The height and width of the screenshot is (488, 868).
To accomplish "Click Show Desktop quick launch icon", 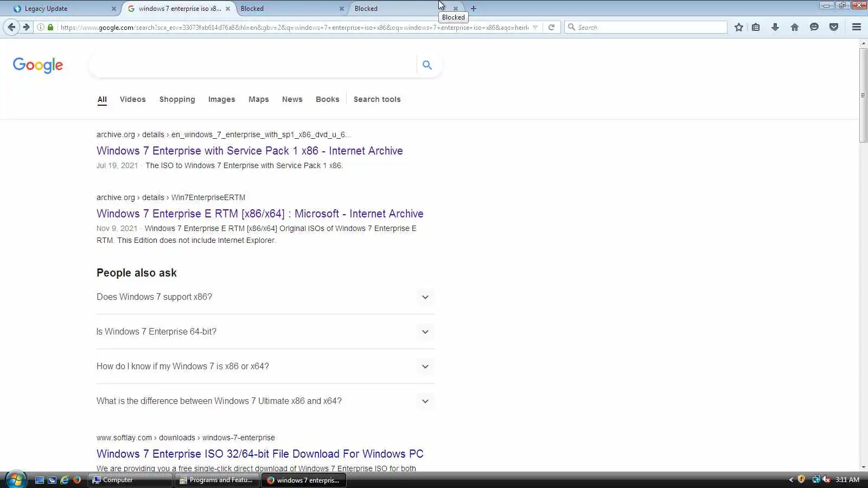I will click(x=40, y=480).
